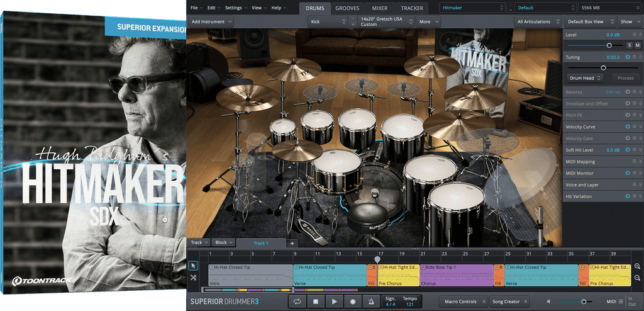Enable the Pitch FX power button
The width and height of the screenshot is (644, 311).
point(628,115)
